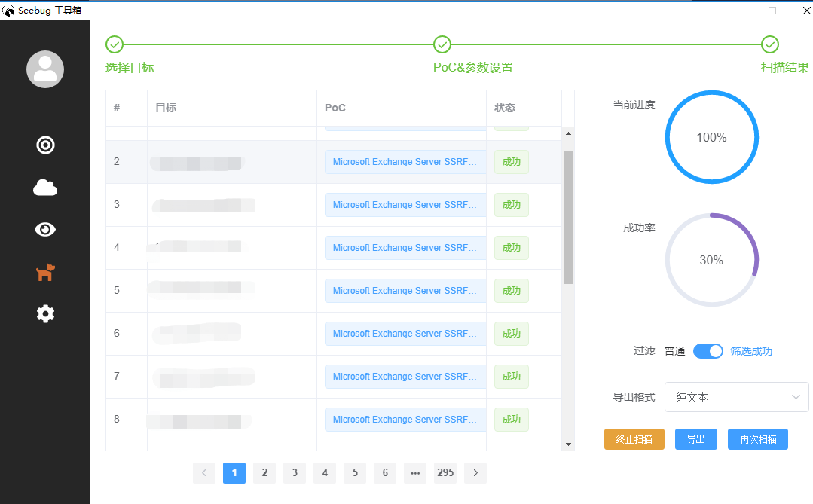Click the table vertical scrollbar thumb

pos(568,217)
